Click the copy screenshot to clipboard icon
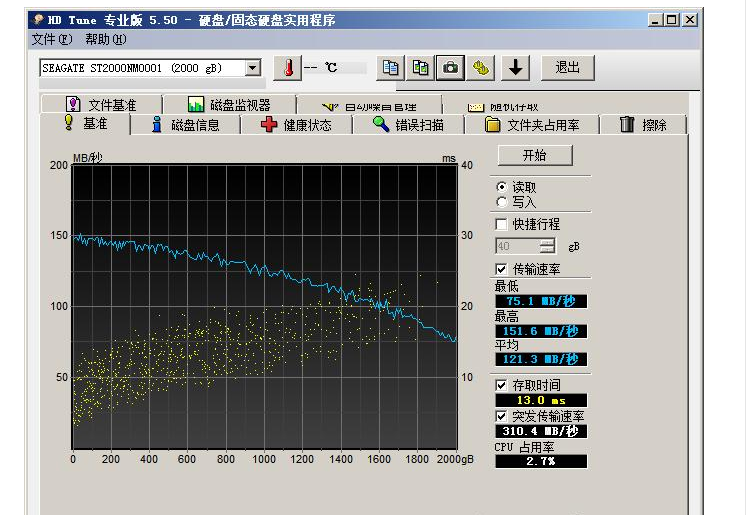This screenshot has width=746, height=515. click(421, 68)
